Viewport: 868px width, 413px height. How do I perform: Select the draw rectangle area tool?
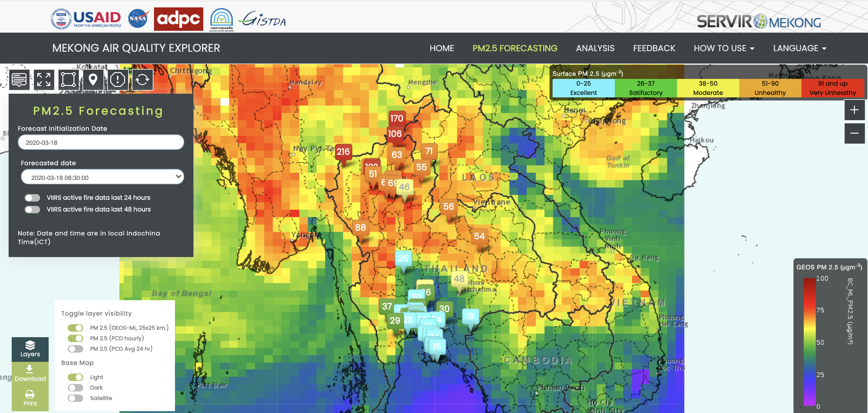click(x=68, y=80)
